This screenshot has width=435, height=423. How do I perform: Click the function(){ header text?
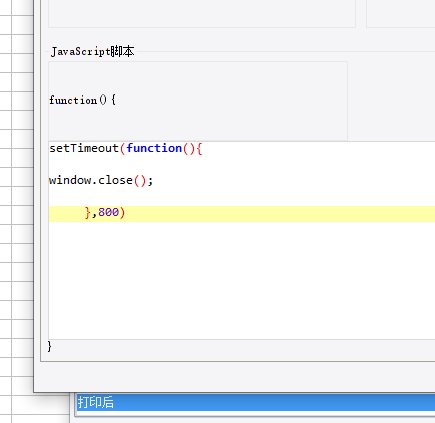pyautogui.click(x=82, y=100)
